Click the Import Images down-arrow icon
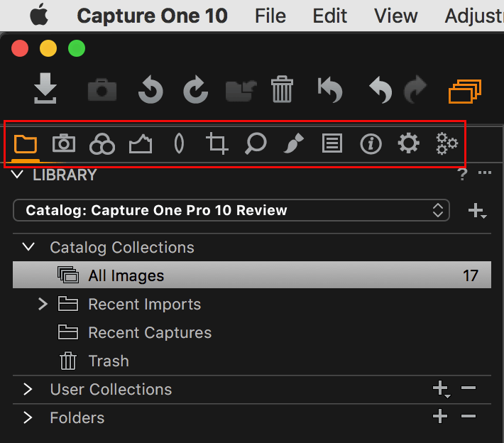The image size is (504, 443). [45, 89]
